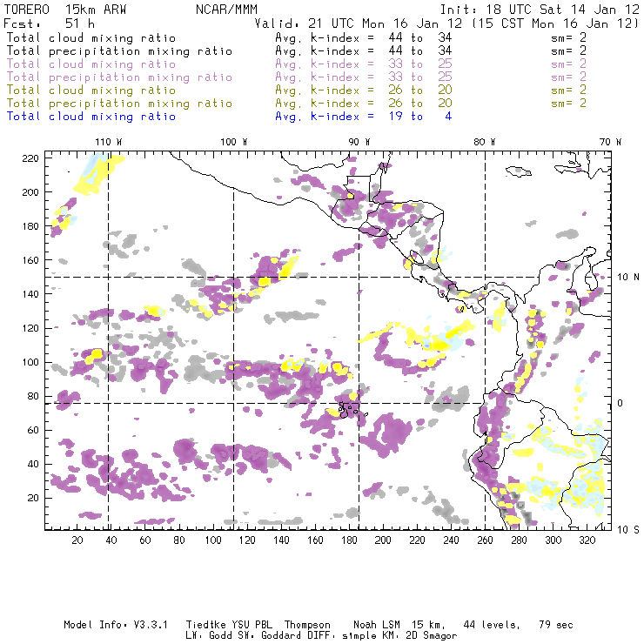Click the "Model Info: V3.3.1" footer text
644x644 pixels.
tap(116, 625)
